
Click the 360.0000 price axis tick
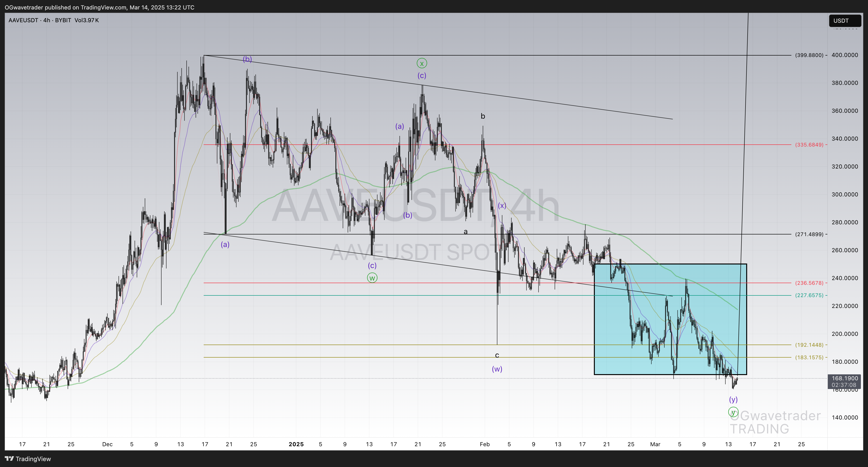tap(845, 111)
